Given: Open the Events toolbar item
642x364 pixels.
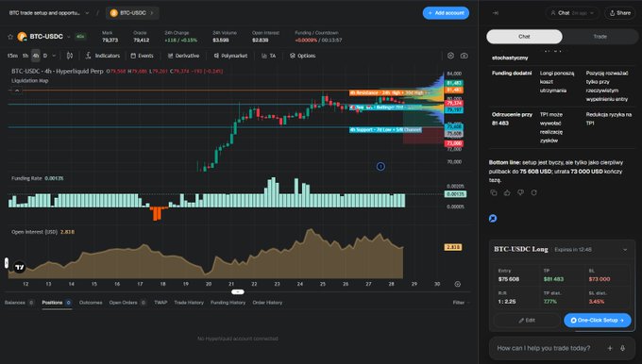Looking at the screenshot, I should coord(142,56).
